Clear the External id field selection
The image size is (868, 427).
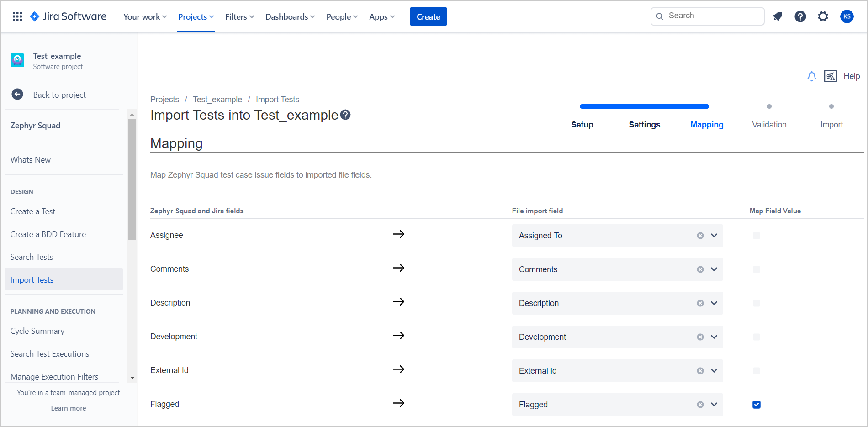coord(700,371)
